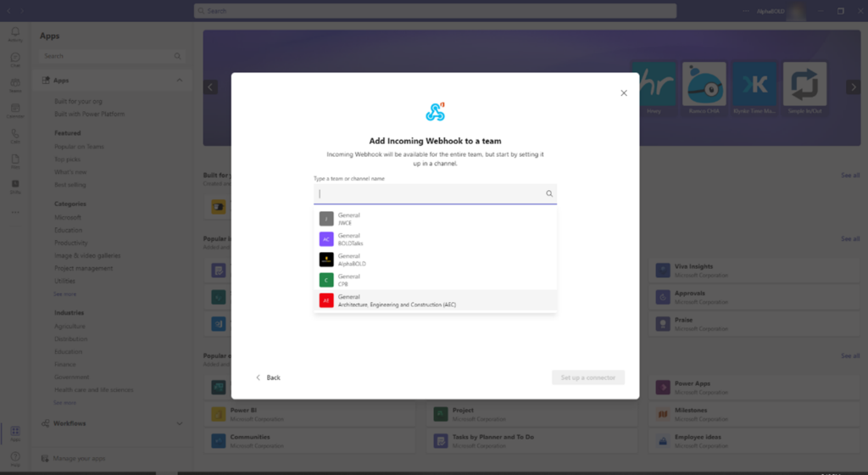The image size is (868, 475).
Task: Collapse the Apps section chevron
Action: click(179, 81)
